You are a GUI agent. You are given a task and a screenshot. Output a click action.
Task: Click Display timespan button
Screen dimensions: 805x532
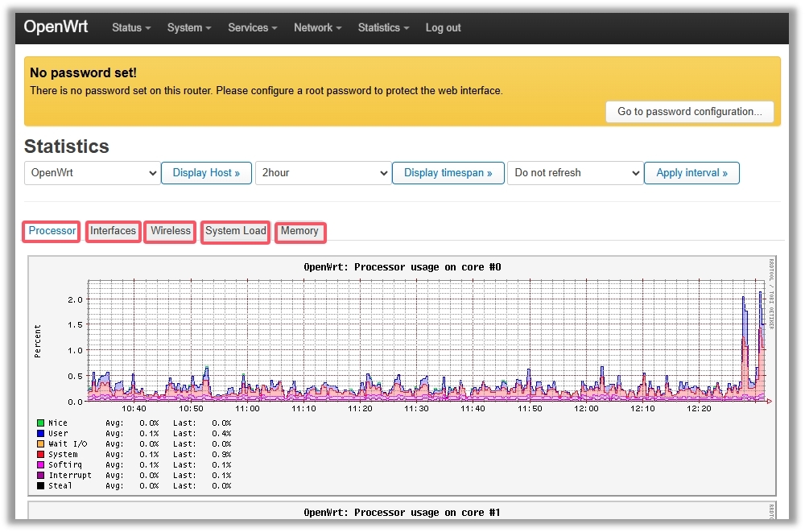(x=448, y=173)
